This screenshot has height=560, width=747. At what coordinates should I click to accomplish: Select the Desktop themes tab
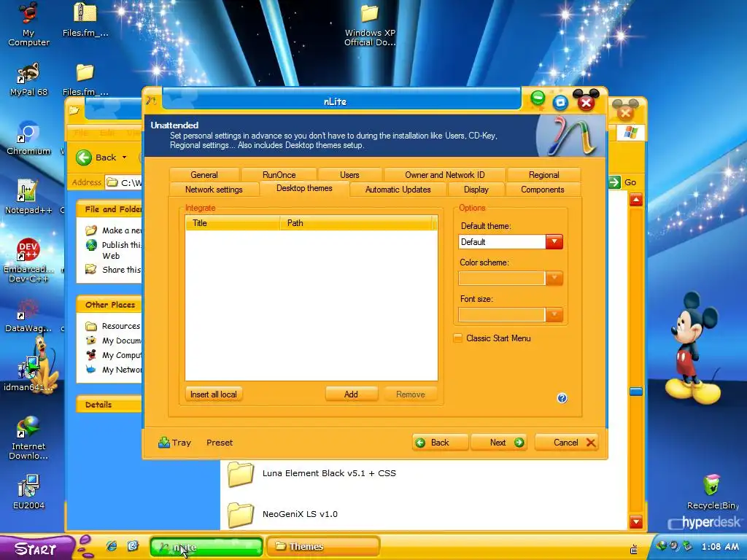tap(304, 188)
